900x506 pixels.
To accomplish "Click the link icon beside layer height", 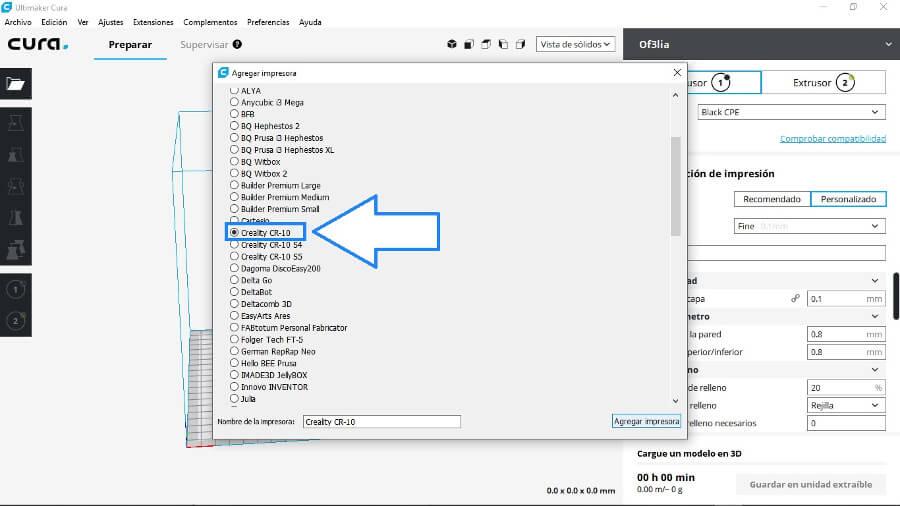I will click(x=795, y=298).
